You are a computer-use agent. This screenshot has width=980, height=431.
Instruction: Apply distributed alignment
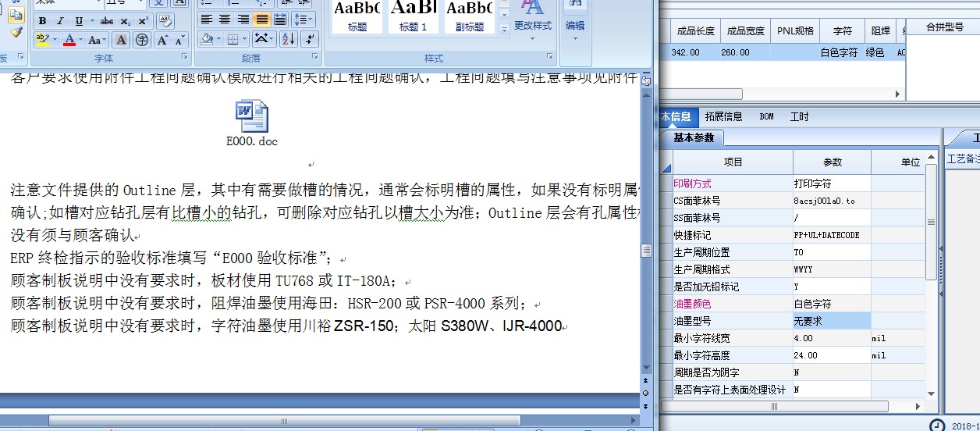pos(281,20)
